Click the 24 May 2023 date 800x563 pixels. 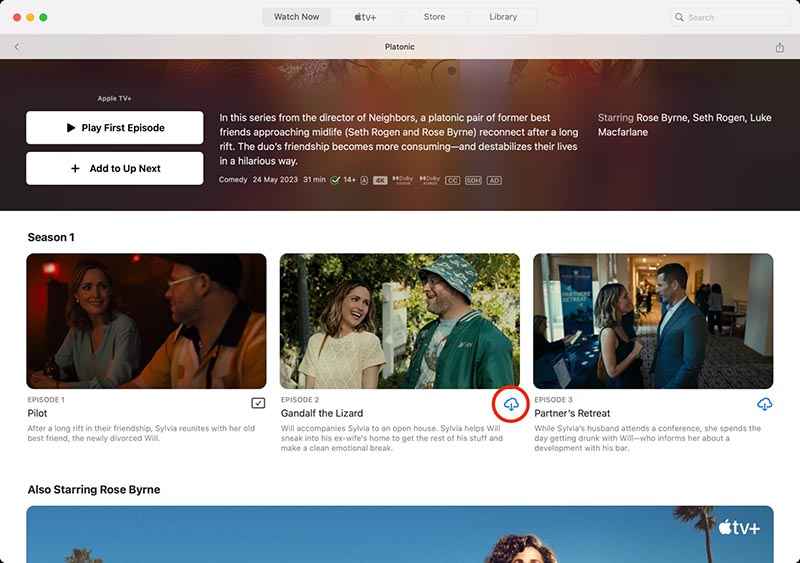coord(275,180)
